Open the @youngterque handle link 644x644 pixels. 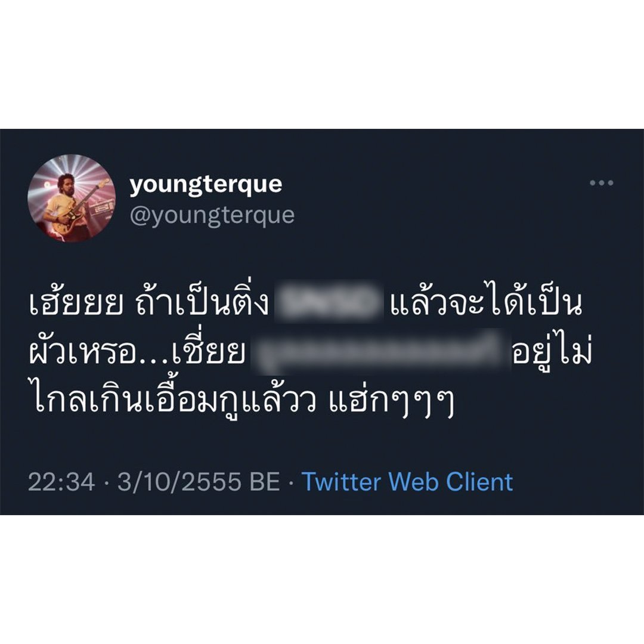pos(212,215)
